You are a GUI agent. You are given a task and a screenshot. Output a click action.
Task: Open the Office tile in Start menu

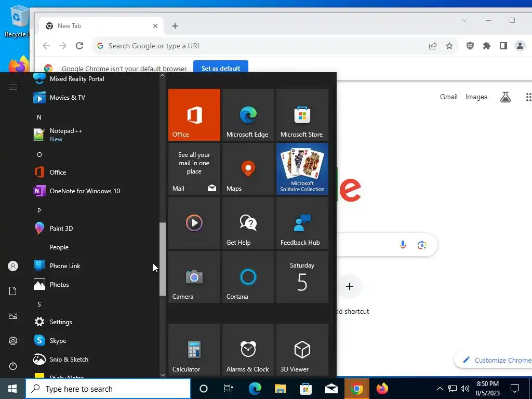[x=194, y=115]
